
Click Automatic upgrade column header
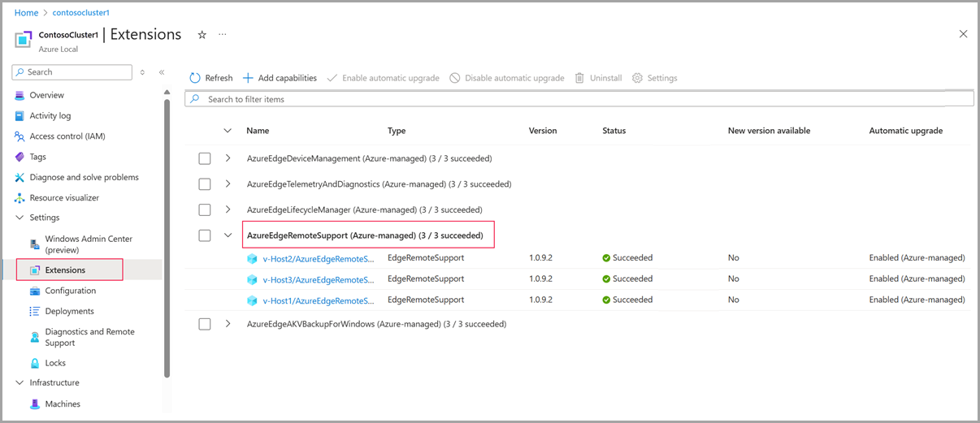906,131
